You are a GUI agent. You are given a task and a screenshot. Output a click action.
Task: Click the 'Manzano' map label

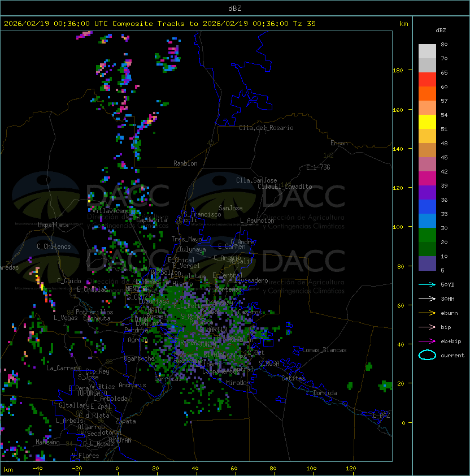(x=47, y=442)
